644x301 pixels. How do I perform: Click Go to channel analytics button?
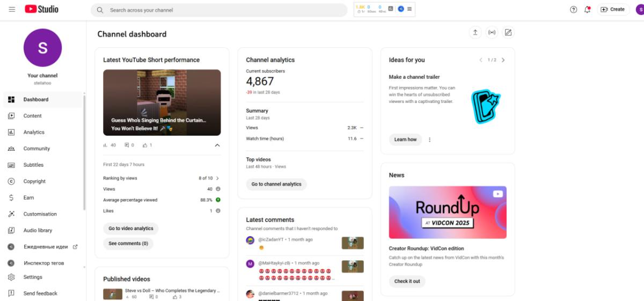coord(276,184)
